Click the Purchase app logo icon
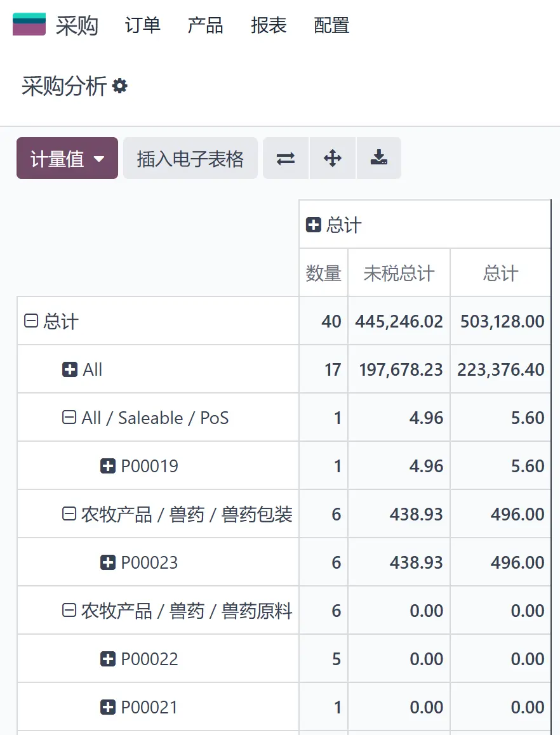Viewport: 560px width, 735px height. tap(29, 24)
